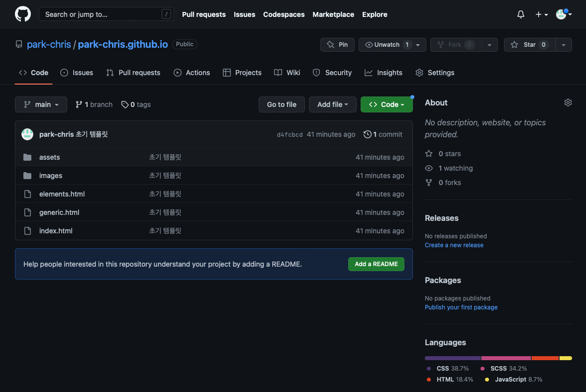Open the assets folder
586x392 pixels.
(49, 157)
